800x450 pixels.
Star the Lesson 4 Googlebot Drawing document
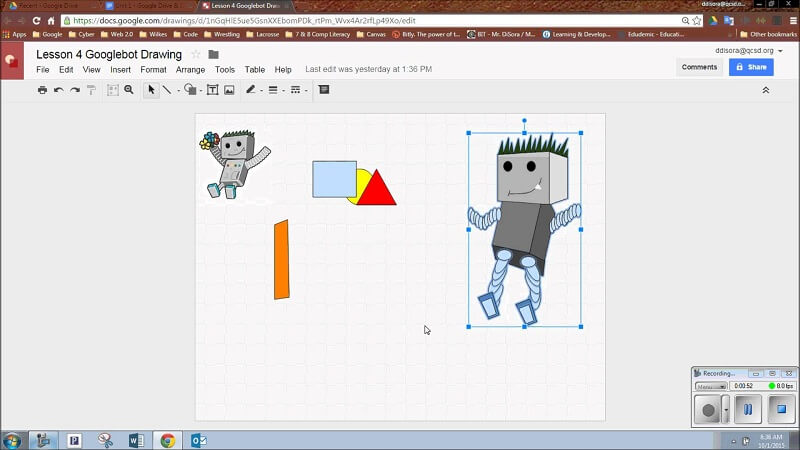[196, 54]
